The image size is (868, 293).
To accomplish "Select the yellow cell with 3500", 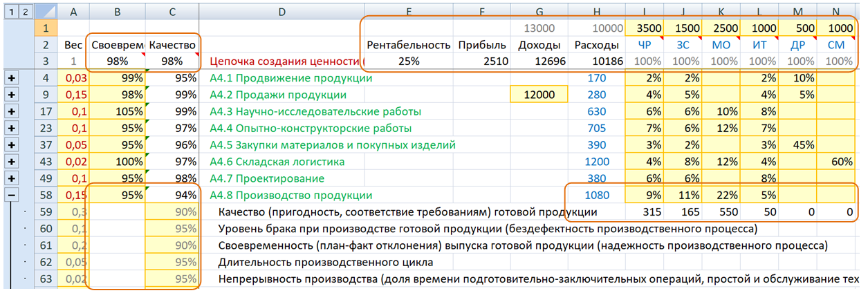I will pyautogui.click(x=644, y=28).
